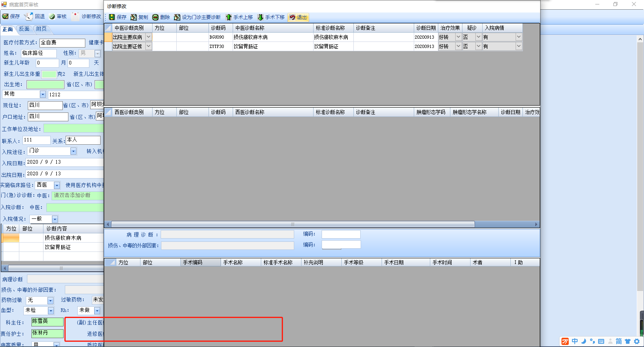Click the 请双击添加诊断 outpatient diagnosis field
Screen dimensions: 644x347
point(78,195)
